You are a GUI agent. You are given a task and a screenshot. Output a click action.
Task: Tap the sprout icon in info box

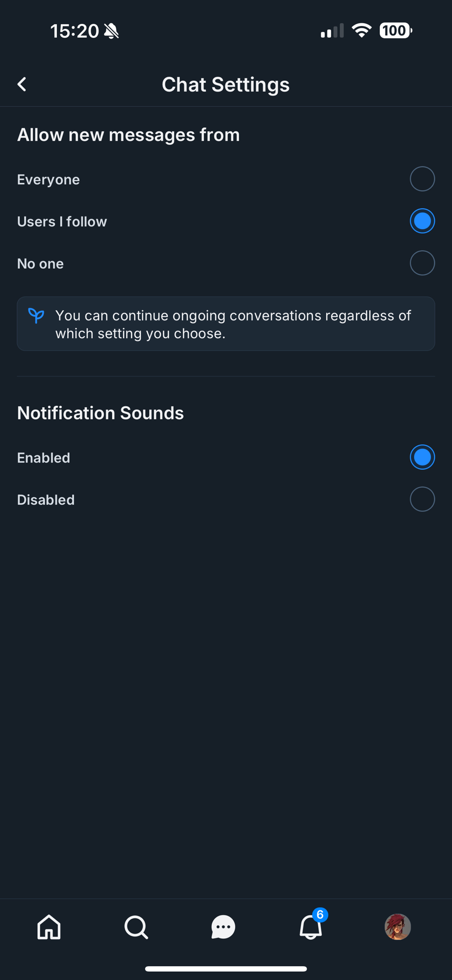[x=36, y=316]
